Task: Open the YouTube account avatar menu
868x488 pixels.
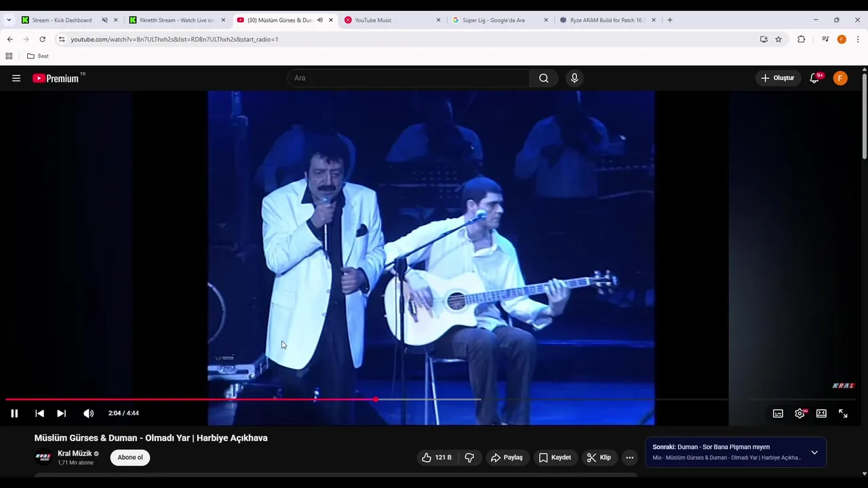Action: coord(840,78)
